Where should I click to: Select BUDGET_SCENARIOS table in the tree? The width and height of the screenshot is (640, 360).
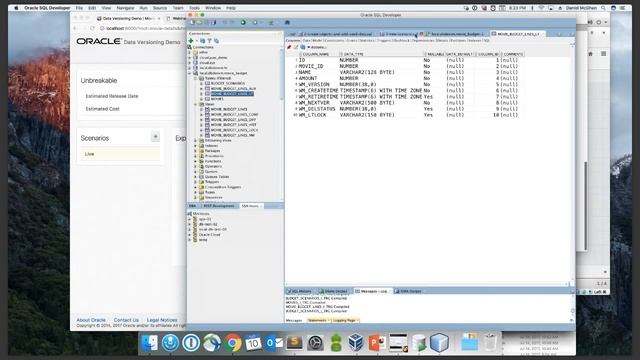coord(228,83)
